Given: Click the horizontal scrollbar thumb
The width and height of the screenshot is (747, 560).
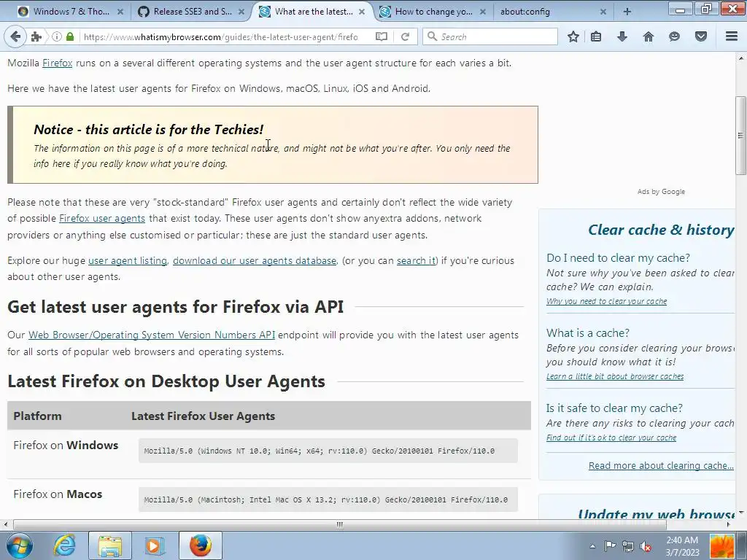Looking at the screenshot, I should 339,525.
